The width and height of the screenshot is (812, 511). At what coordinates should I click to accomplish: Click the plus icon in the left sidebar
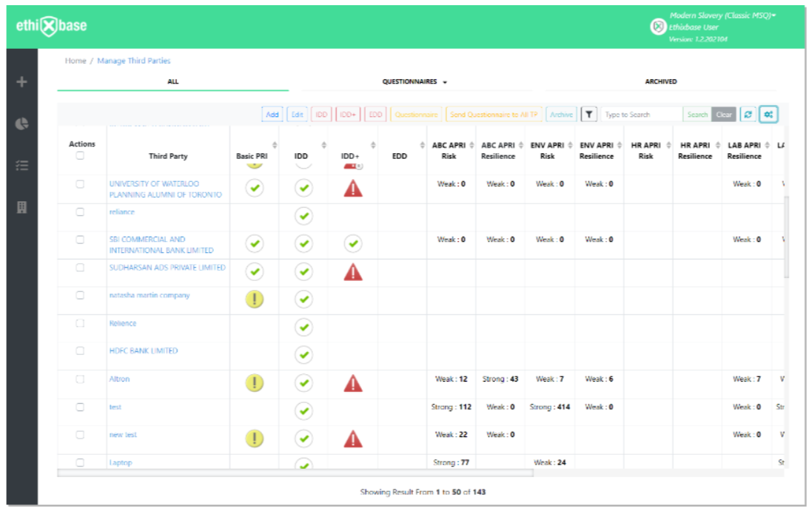[21, 83]
